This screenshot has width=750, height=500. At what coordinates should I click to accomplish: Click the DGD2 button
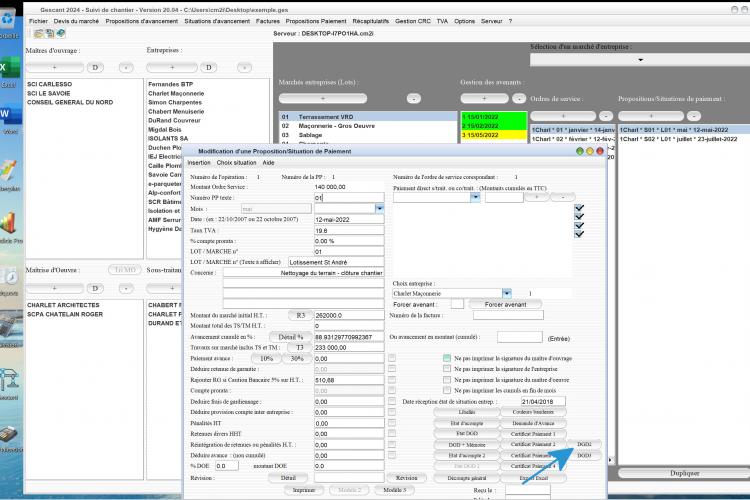coord(584,444)
